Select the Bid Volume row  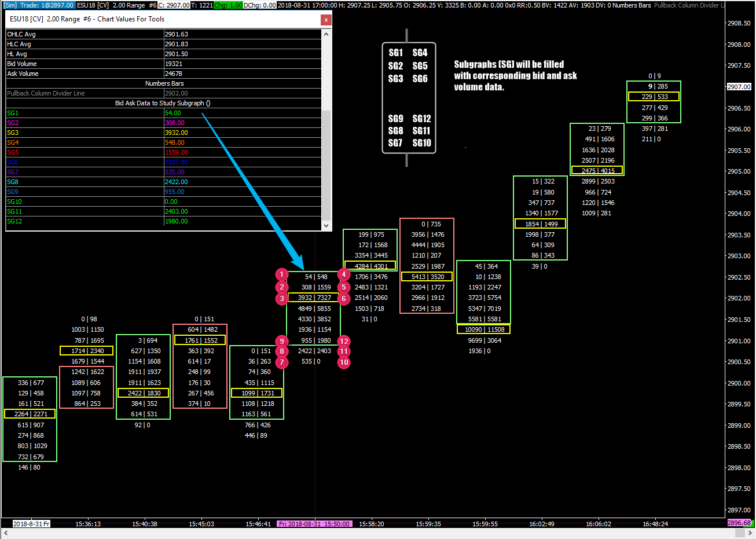[164, 64]
